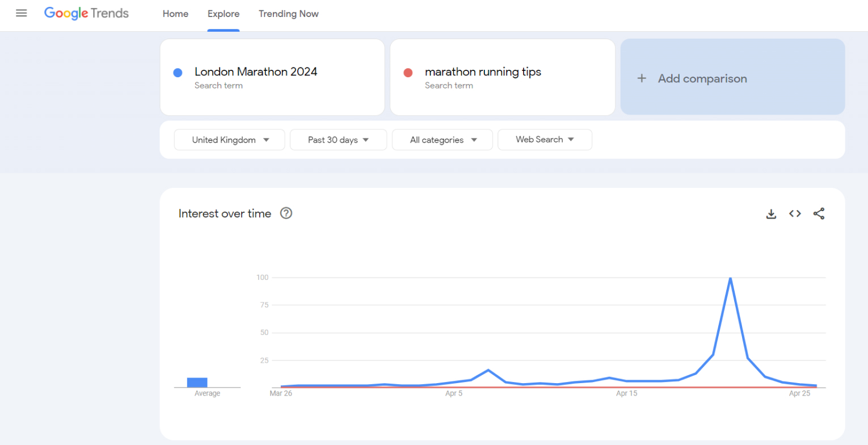Click the 100 value on the y-axis
Image resolution: width=868 pixels, height=445 pixels.
pos(262,278)
